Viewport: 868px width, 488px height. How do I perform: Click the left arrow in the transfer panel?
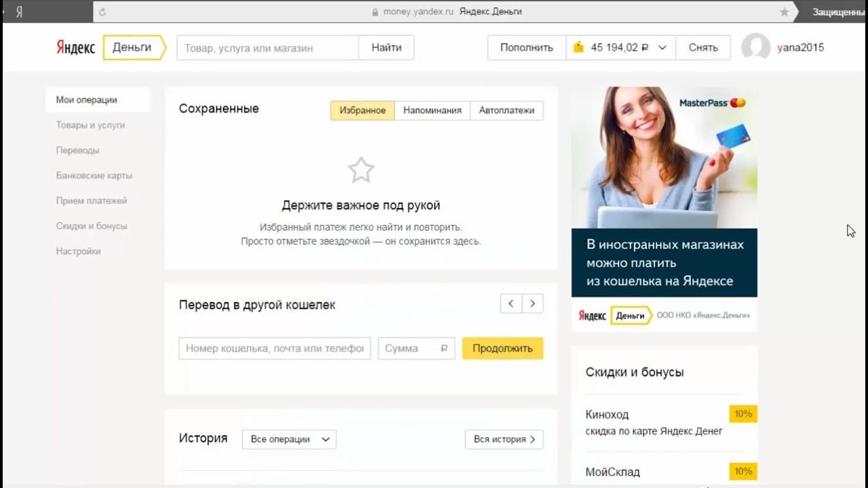[x=511, y=304]
